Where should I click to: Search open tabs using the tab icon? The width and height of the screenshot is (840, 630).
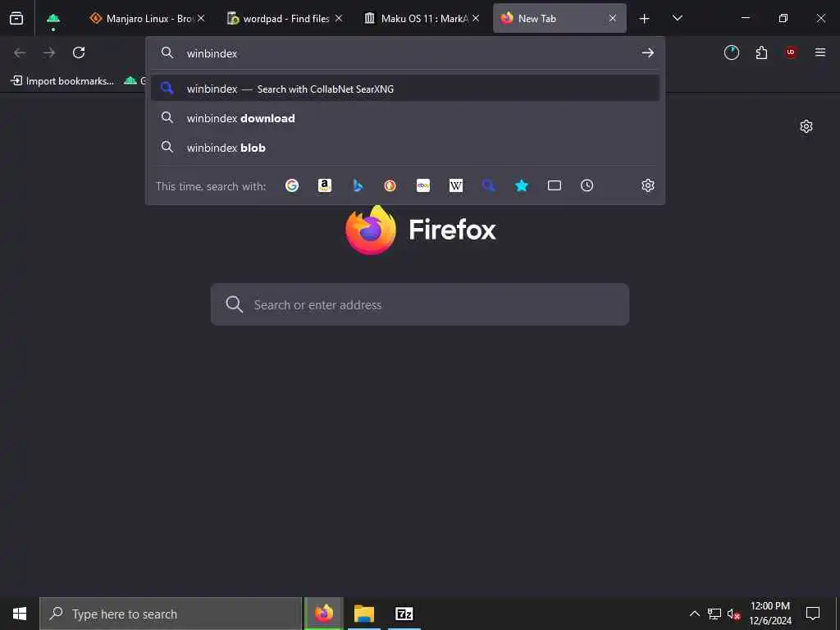click(x=555, y=185)
